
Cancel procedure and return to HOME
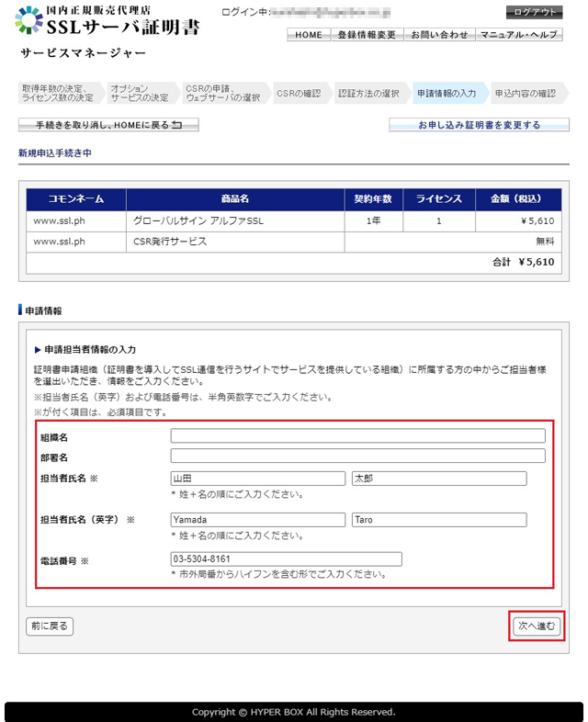(x=108, y=125)
